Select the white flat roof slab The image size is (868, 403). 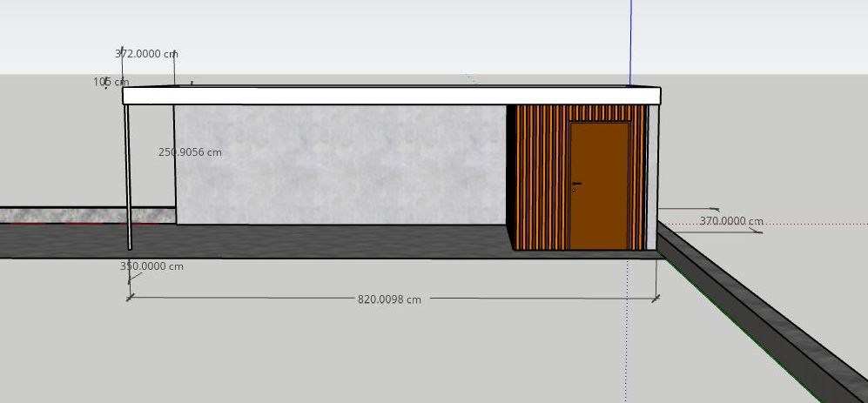pos(392,96)
